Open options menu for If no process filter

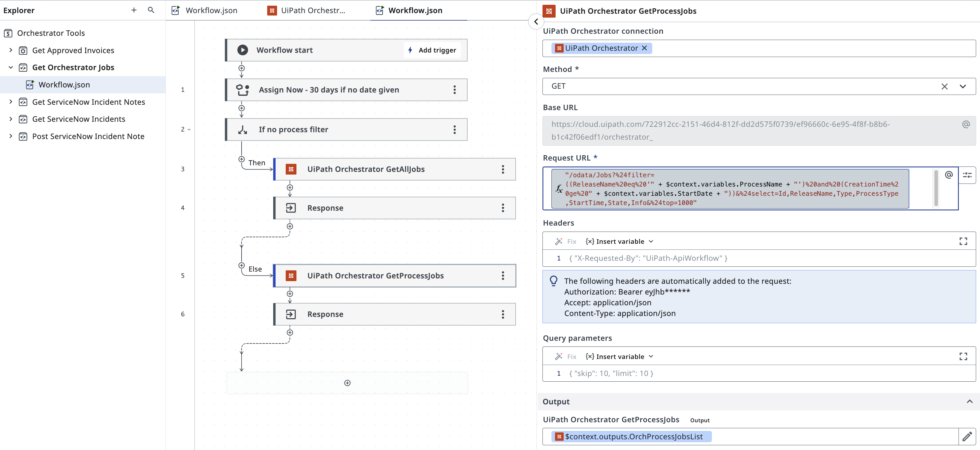tap(455, 130)
